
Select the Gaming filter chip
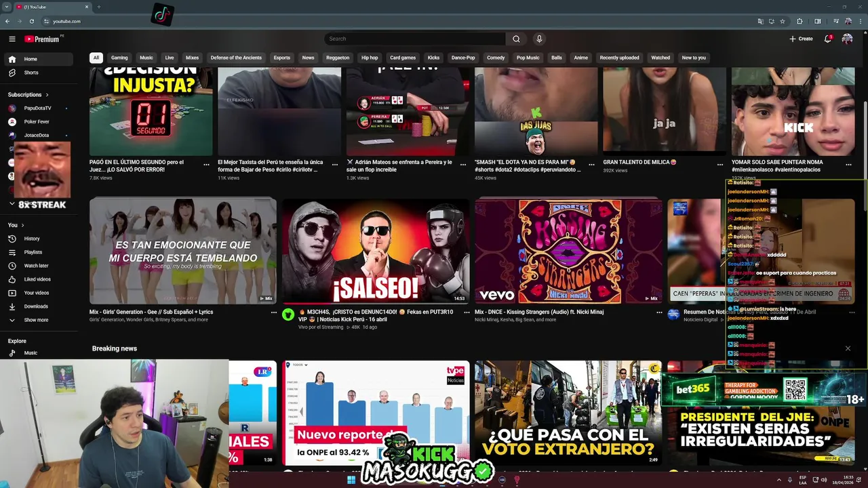119,58
